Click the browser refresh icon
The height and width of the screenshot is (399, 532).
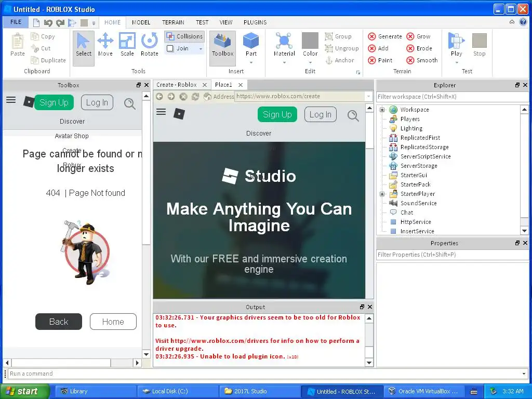point(195,96)
